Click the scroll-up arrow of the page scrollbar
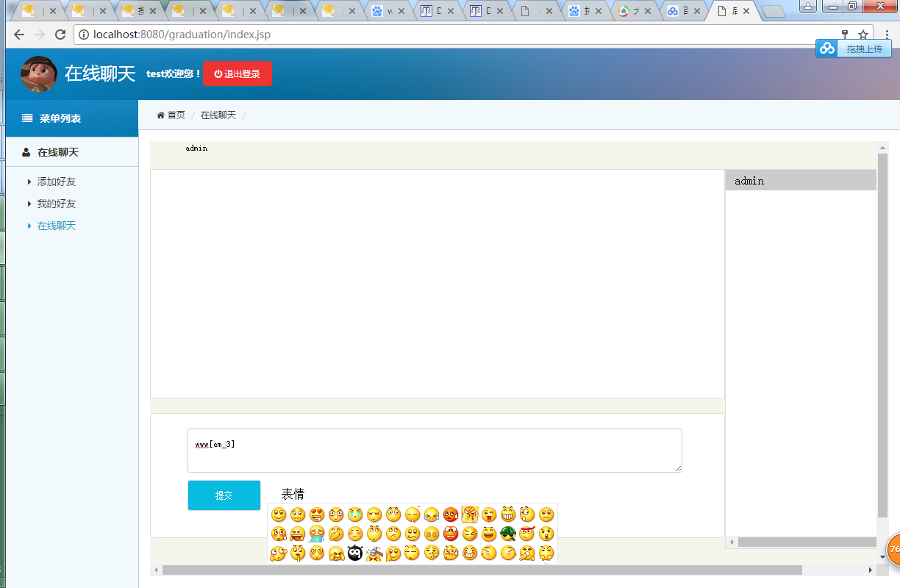 [883, 147]
